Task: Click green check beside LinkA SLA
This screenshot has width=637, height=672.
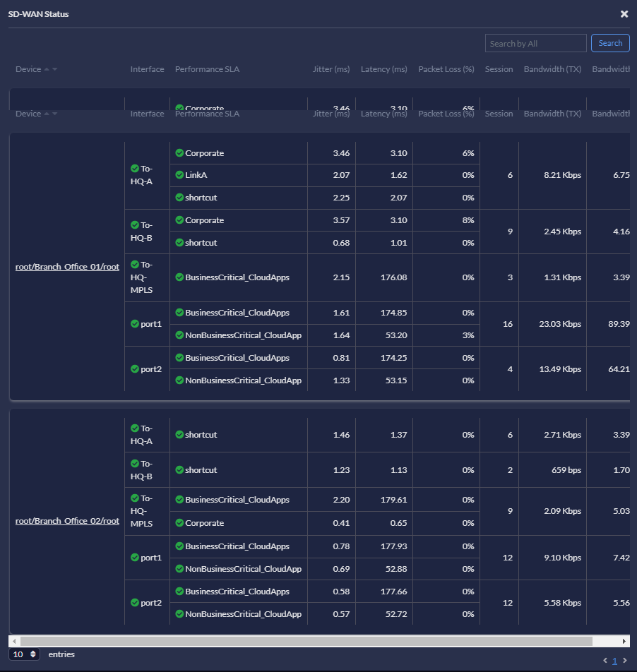Action: 179,175
